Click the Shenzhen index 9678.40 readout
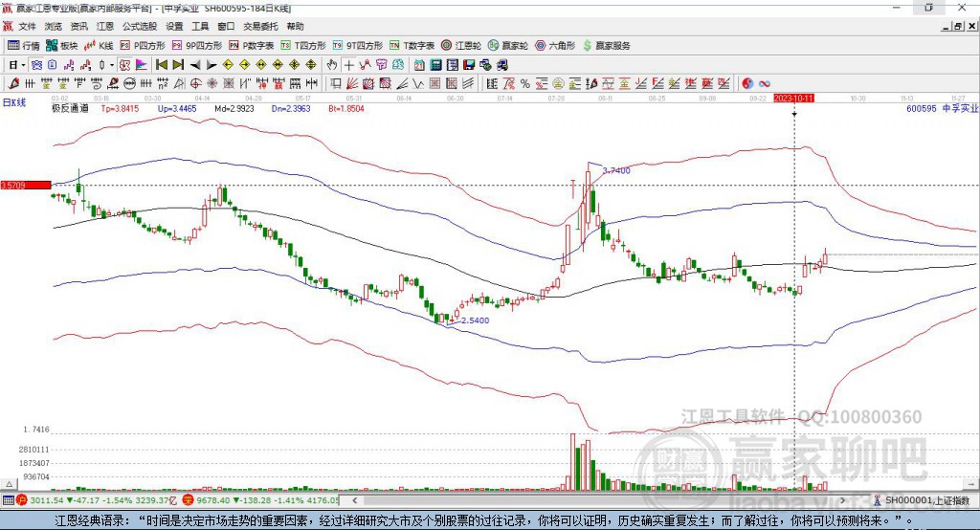The height and width of the screenshot is (530, 980). (x=213, y=500)
